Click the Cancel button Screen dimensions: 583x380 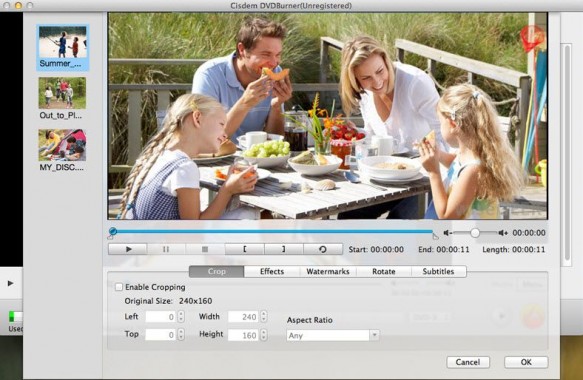468,362
